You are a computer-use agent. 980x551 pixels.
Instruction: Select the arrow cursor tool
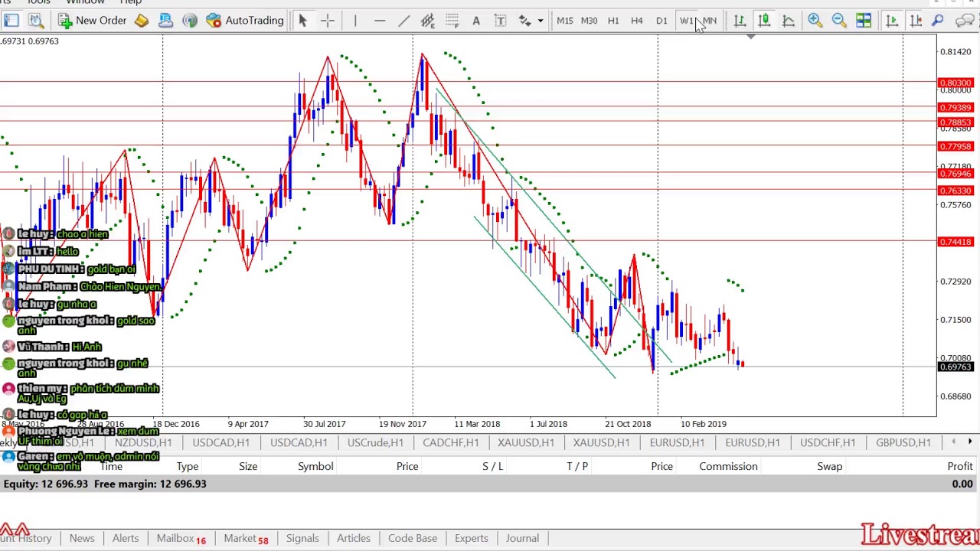302,21
